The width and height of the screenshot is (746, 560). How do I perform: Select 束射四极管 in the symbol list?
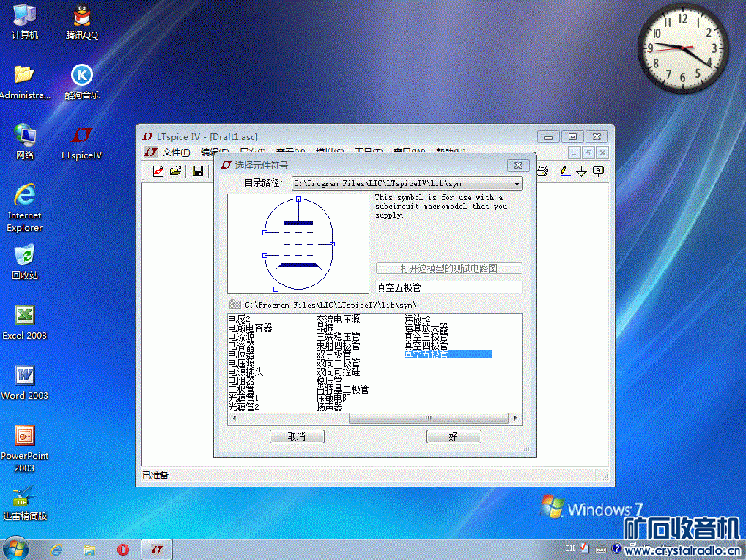tap(339, 345)
